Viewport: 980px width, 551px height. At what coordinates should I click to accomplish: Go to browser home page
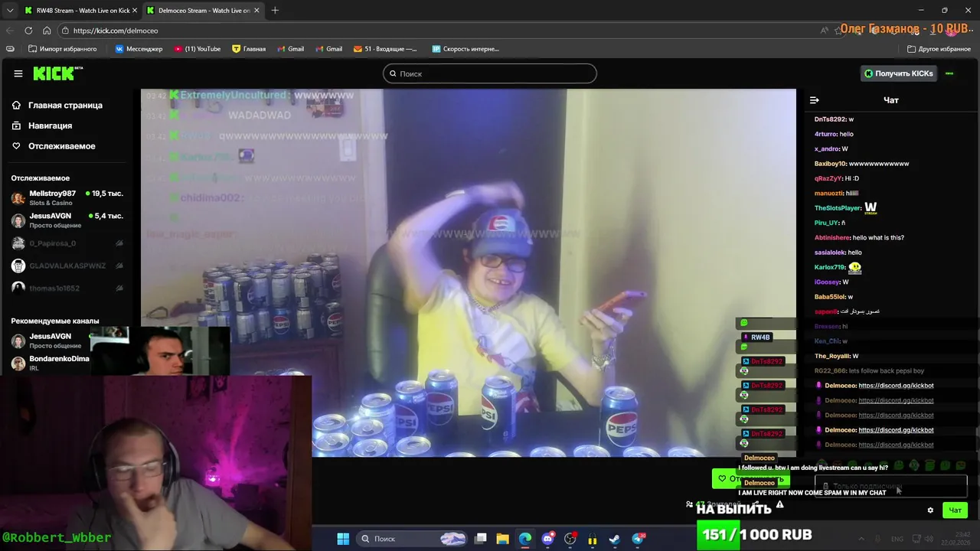point(47,31)
